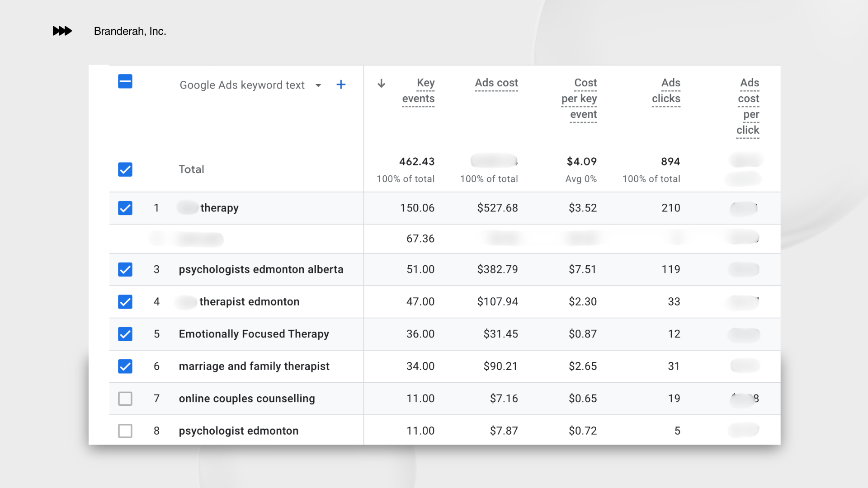This screenshot has width=868, height=488.
Task: Click ads clicks value 210
Action: tap(671, 208)
